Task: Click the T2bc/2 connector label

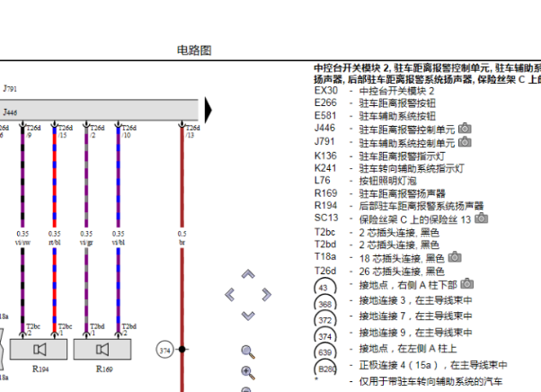Action: [x=33, y=330]
